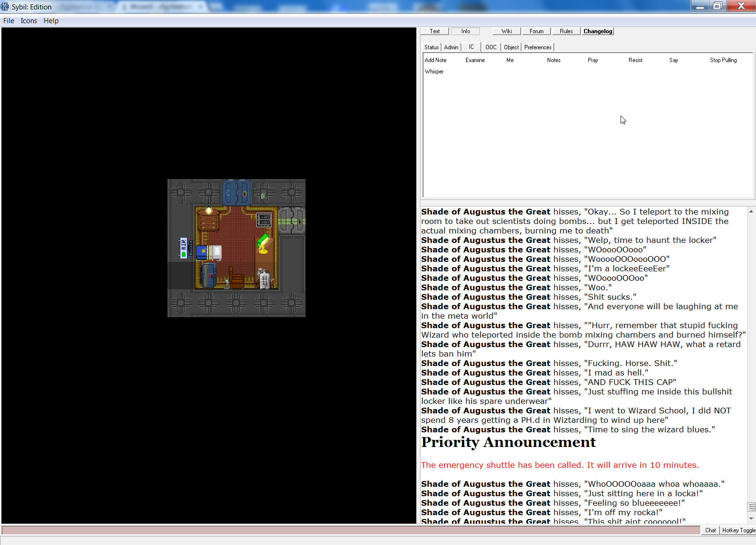Open the blue command airlock door
Screen dimensions: 756x545
tap(237, 192)
